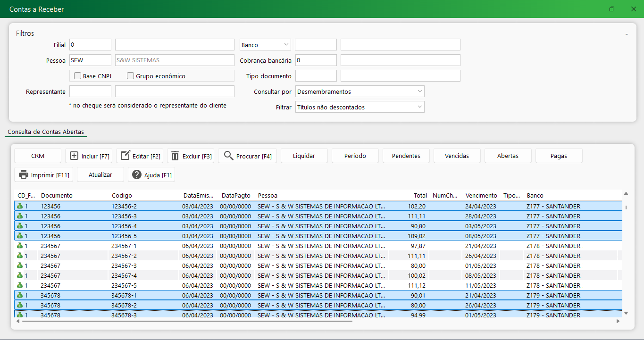Image resolution: width=644 pixels, height=340 pixels.
Task: Click the Ajuda [F1] question mark icon
Action: tap(137, 175)
